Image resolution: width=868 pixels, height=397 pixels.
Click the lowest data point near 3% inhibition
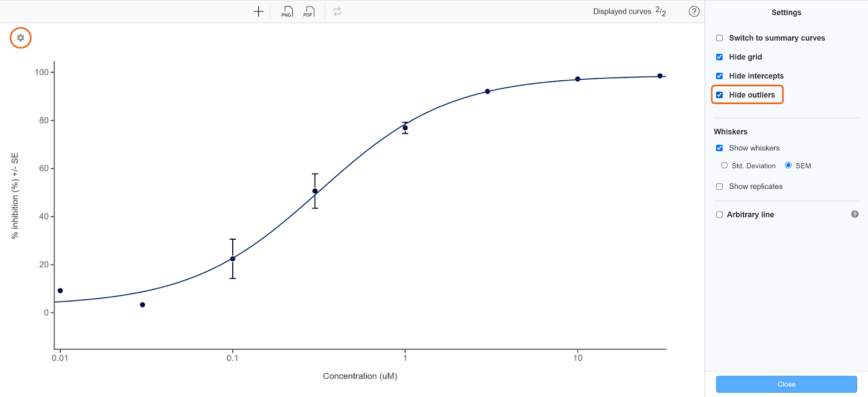tap(143, 305)
